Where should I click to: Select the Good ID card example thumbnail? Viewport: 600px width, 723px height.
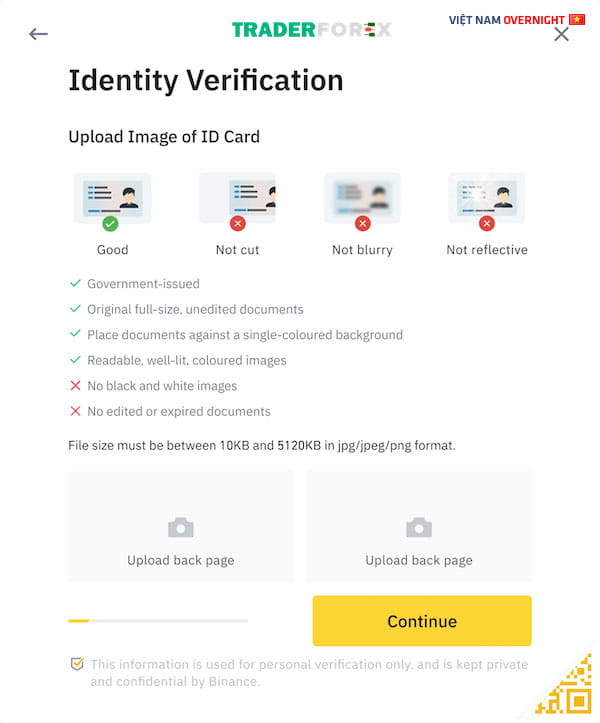click(x=113, y=198)
